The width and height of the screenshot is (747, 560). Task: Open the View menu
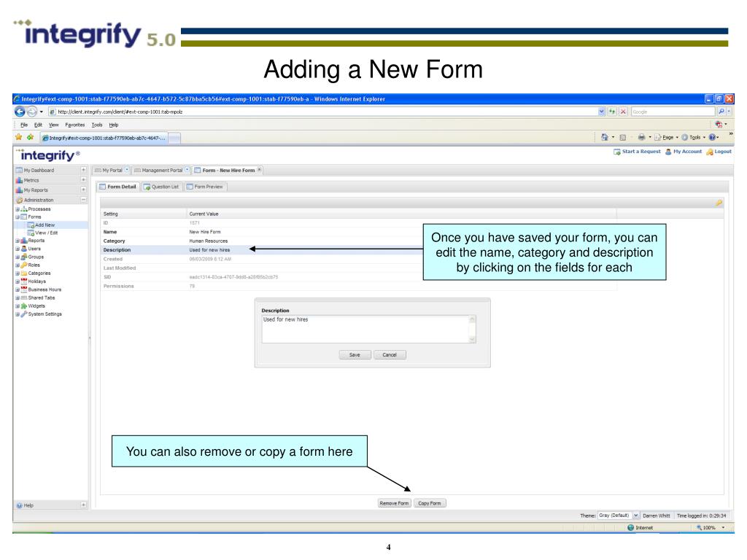53,125
